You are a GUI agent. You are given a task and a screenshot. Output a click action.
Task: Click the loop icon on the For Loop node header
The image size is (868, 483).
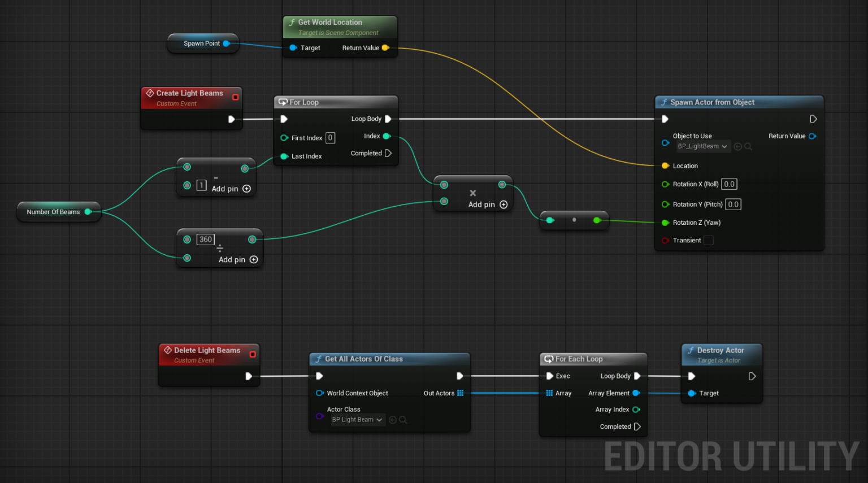[x=283, y=102]
